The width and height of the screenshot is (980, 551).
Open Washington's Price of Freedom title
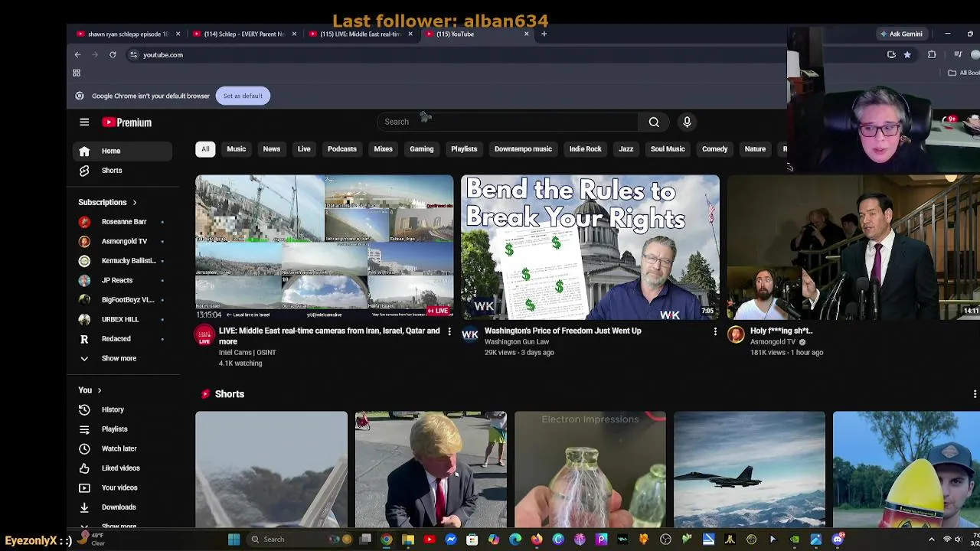point(563,331)
